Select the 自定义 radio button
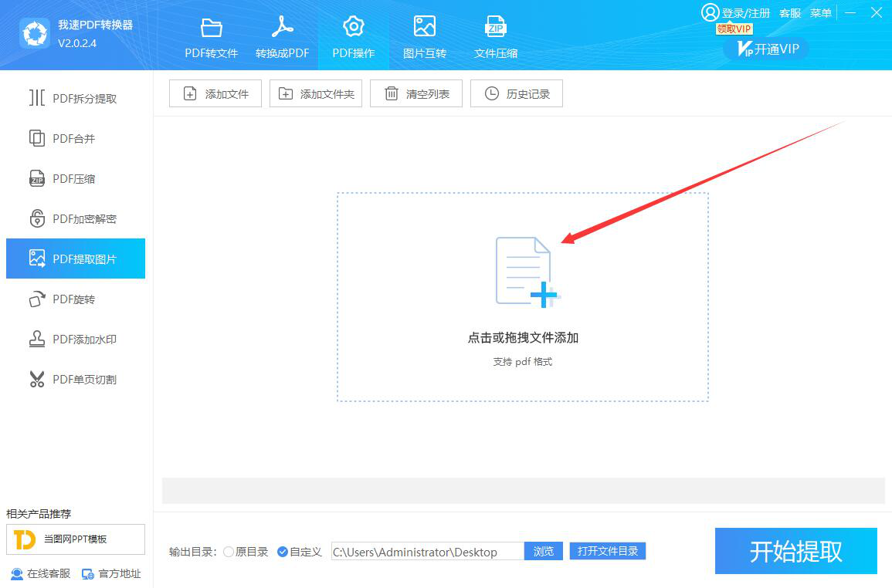The width and height of the screenshot is (892, 588). tap(282, 552)
